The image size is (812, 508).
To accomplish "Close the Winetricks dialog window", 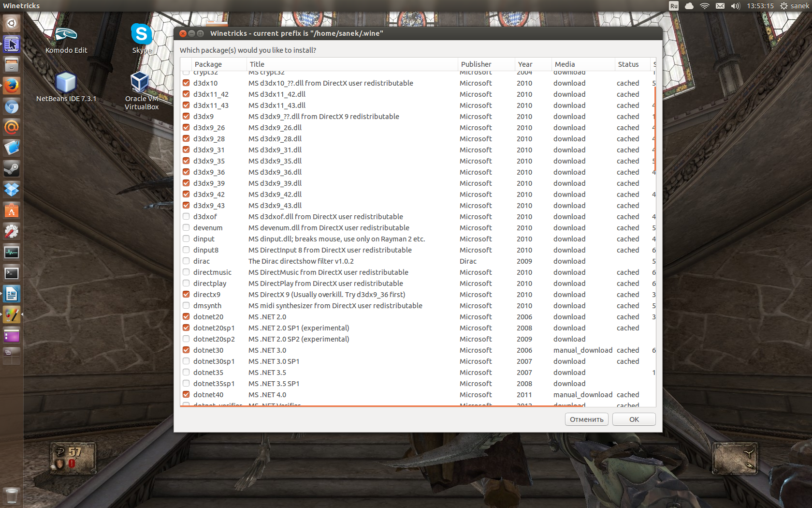I will click(x=183, y=33).
